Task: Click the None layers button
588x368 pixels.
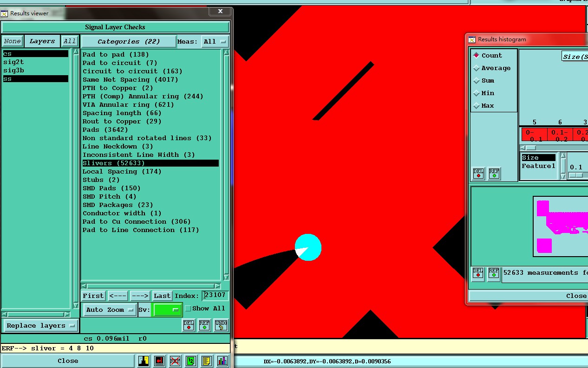Action: click(x=12, y=41)
